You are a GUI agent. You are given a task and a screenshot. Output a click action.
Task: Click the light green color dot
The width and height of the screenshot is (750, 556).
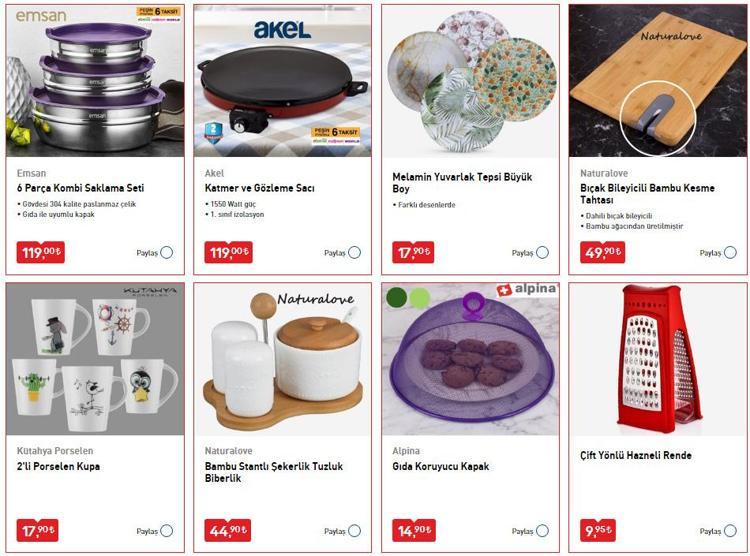point(419,297)
